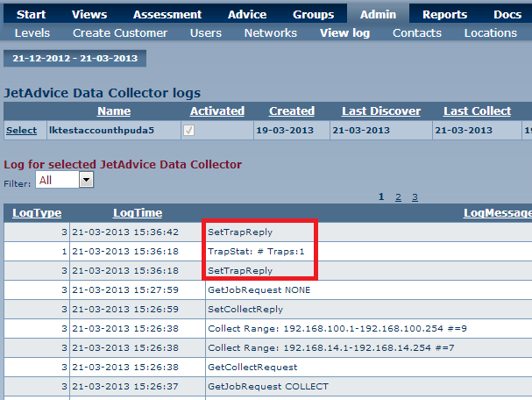Viewport: 532px width, 400px height.
Task: Click the date range 21-12-2012 - 21-03-2013 button
Action: click(74, 59)
